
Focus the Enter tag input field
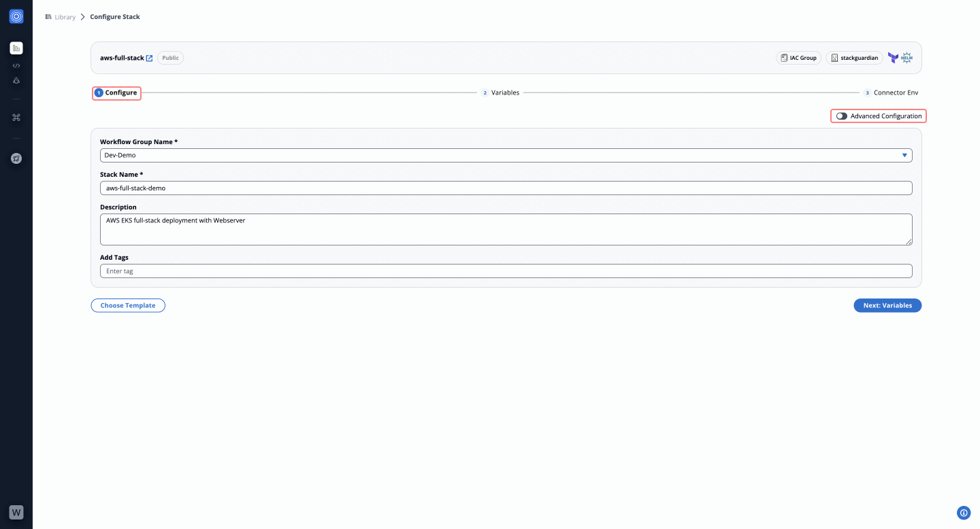click(506, 271)
